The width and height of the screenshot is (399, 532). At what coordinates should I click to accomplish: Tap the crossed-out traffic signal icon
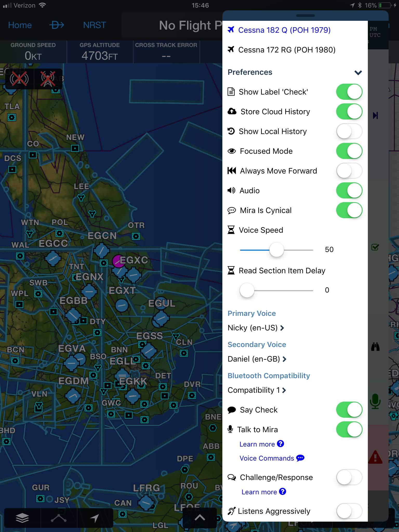(19, 79)
